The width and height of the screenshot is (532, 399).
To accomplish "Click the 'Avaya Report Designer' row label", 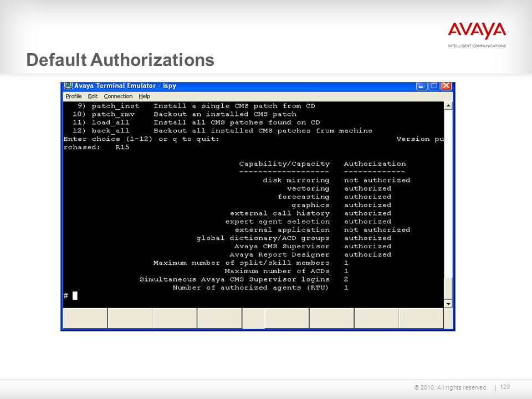I will click(279, 254).
